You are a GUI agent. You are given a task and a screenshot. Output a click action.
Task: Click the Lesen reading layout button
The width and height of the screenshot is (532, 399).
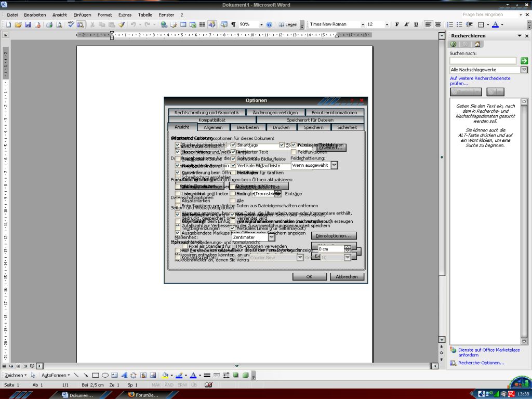(x=288, y=24)
